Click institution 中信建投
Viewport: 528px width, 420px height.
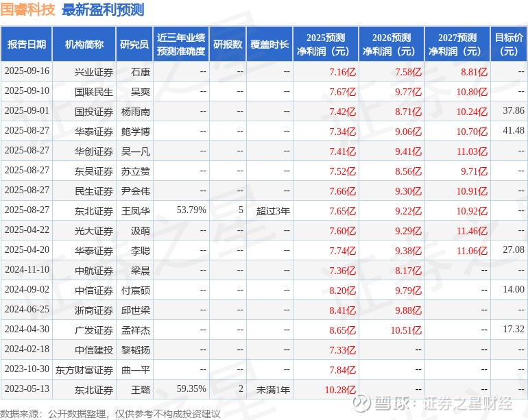(94, 350)
